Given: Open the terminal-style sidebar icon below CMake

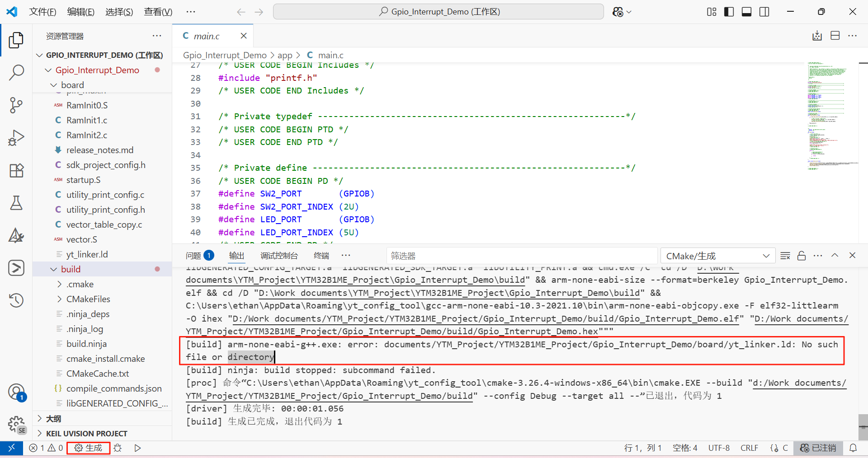Looking at the screenshot, I should pyautogui.click(x=16, y=268).
